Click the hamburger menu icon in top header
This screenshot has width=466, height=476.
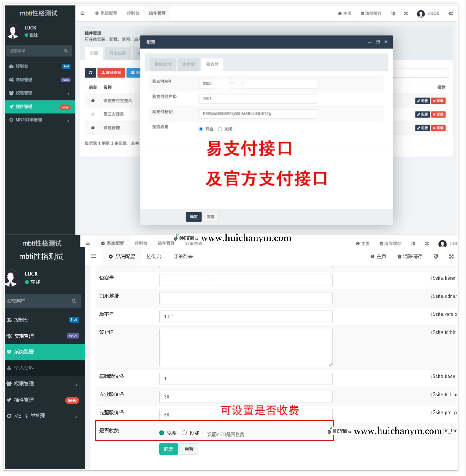[82, 13]
